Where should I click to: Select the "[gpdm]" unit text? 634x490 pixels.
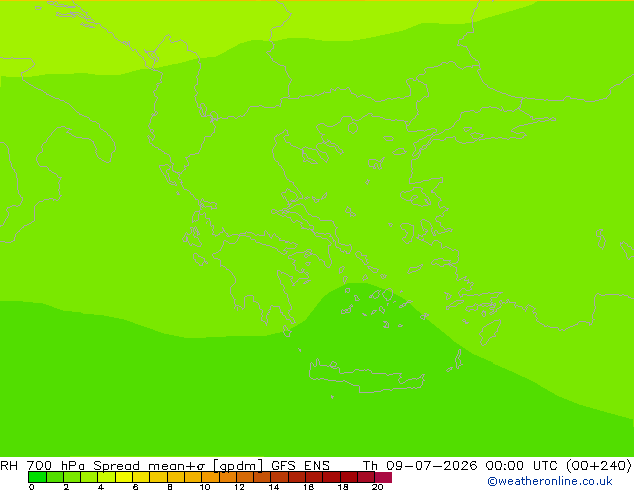[238, 466]
